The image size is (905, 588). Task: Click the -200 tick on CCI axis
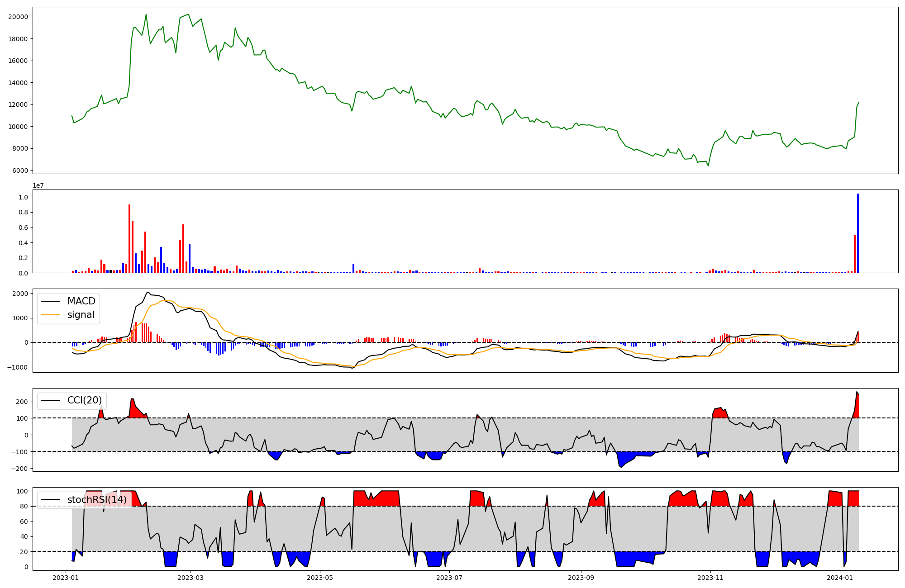[20, 469]
